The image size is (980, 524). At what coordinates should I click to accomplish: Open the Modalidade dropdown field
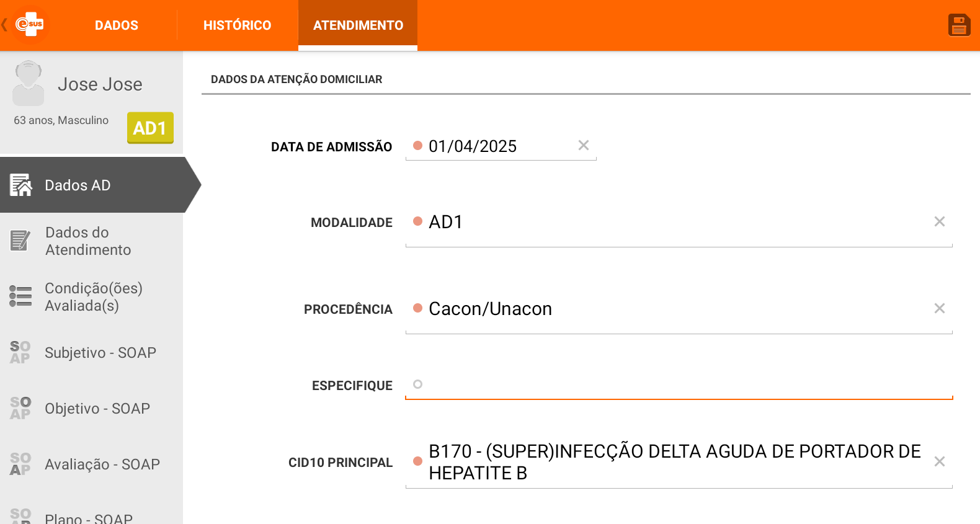coord(679,222)
